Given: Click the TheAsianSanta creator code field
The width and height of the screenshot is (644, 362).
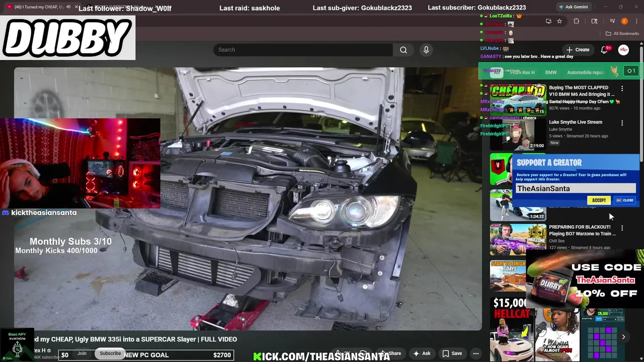Looking at the screenshot, I should (x=576, y=189).
